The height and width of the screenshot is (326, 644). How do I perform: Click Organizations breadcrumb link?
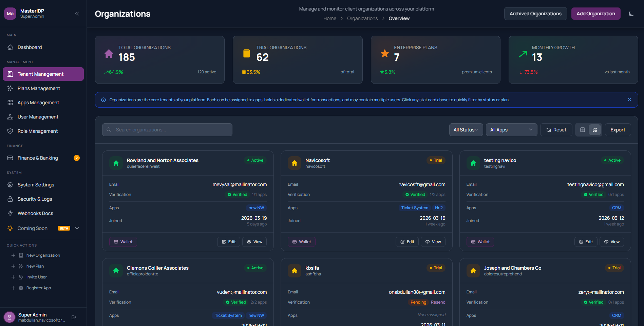362,18
